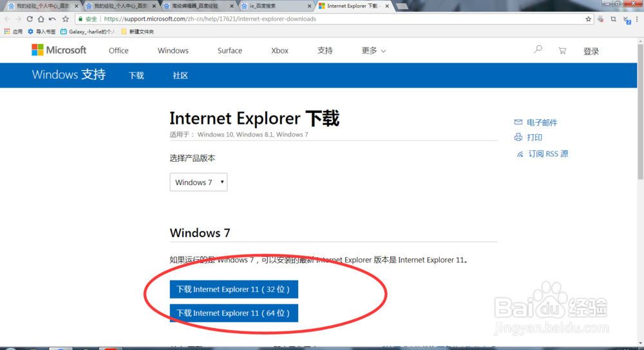Download Internet Explorer 11 (32 位)
This screenshot has height=350, width=644.
(x=234, y=289)
